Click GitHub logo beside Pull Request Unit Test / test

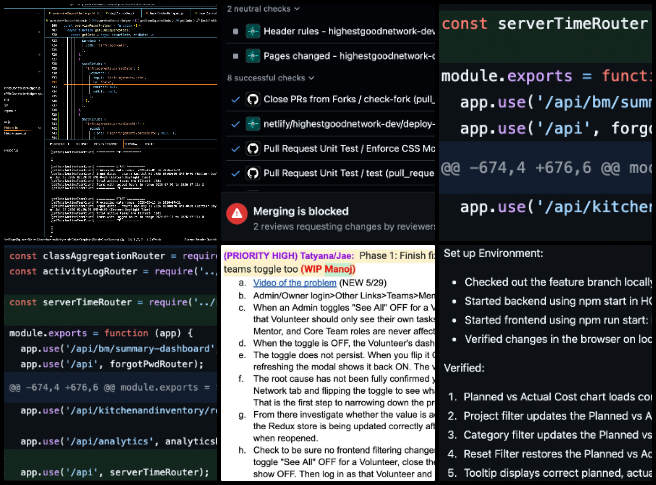(x=253, y=173)
